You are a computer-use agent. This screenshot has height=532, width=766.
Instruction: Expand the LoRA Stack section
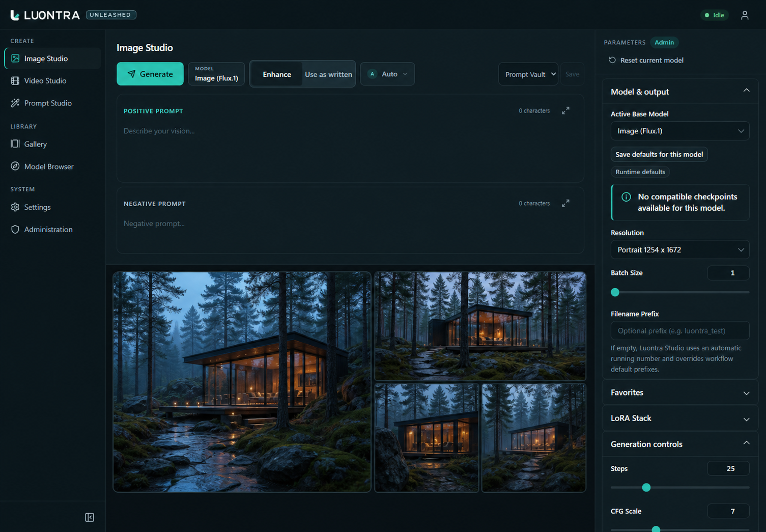[x=679, y=418]
